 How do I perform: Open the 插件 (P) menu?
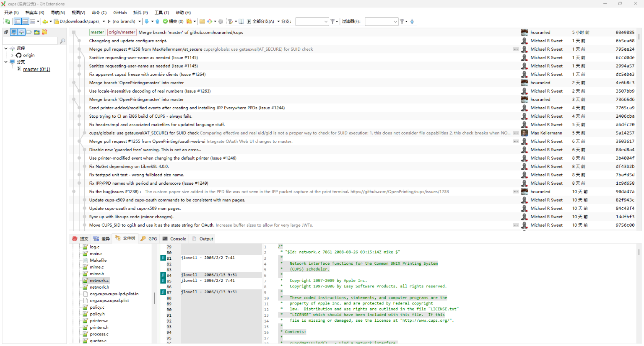pyautogui.click(x=140, y=13)
